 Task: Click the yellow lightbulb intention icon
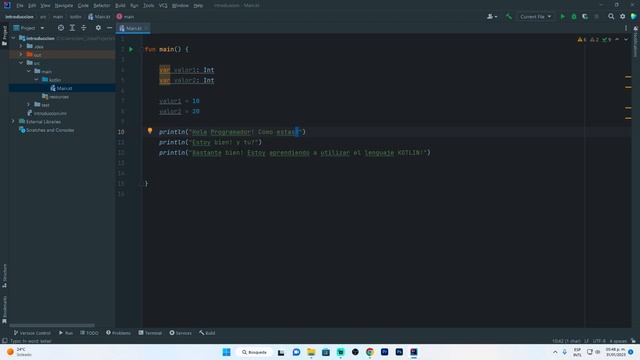[x=150, y=131]
